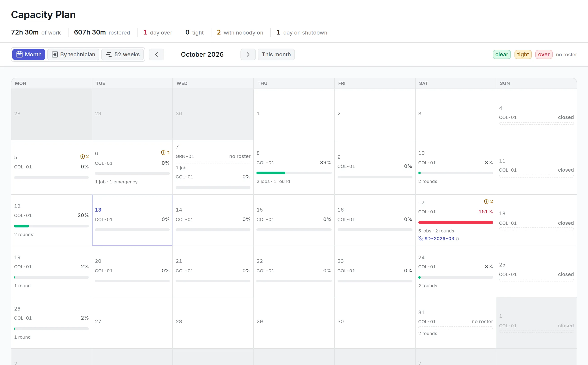Click '2 with nobody on' summary stat

click(x=240, y=32)
